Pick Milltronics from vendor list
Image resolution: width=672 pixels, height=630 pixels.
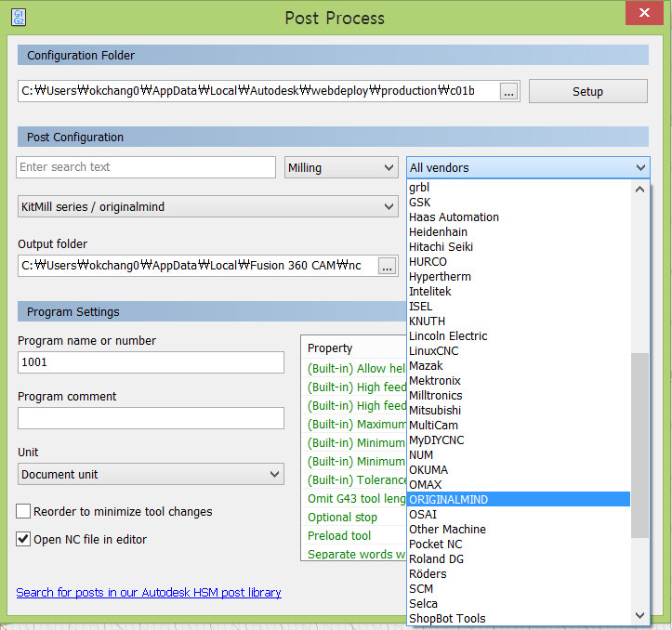click(x=519, y=396)
